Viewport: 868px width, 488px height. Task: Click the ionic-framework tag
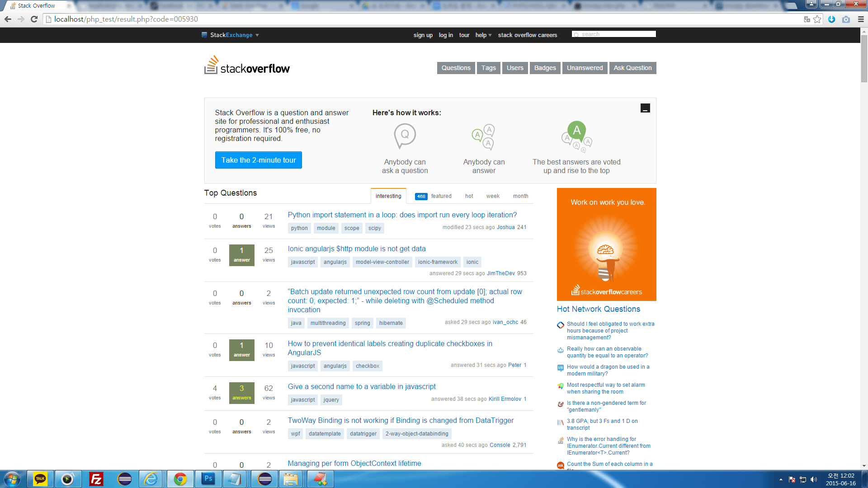click(438, 262)
